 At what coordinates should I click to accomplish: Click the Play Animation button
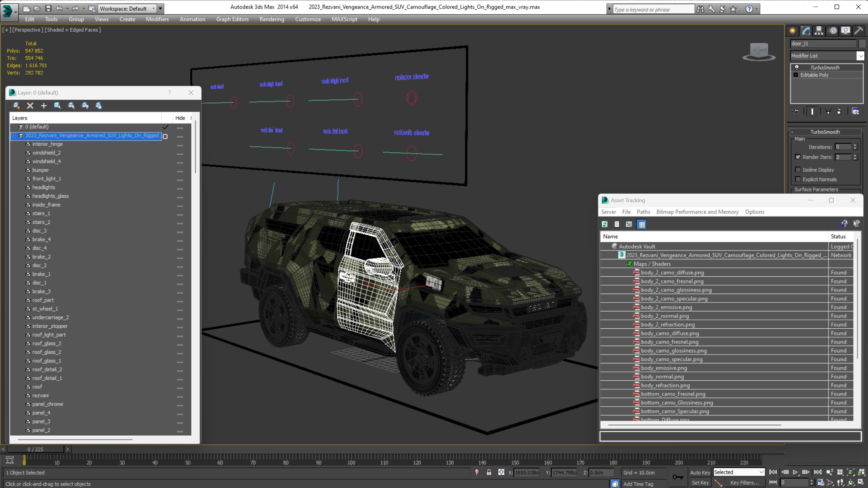coord(795,472)
